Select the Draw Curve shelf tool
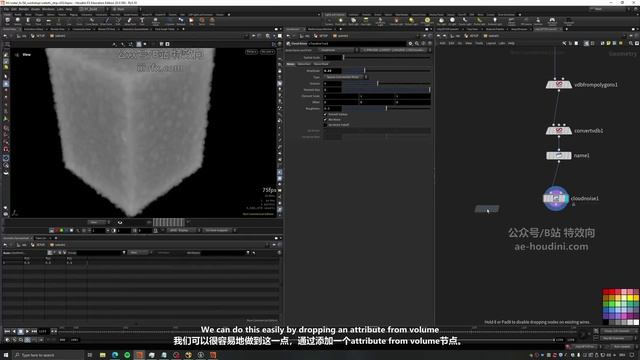 tap(106, 21)
